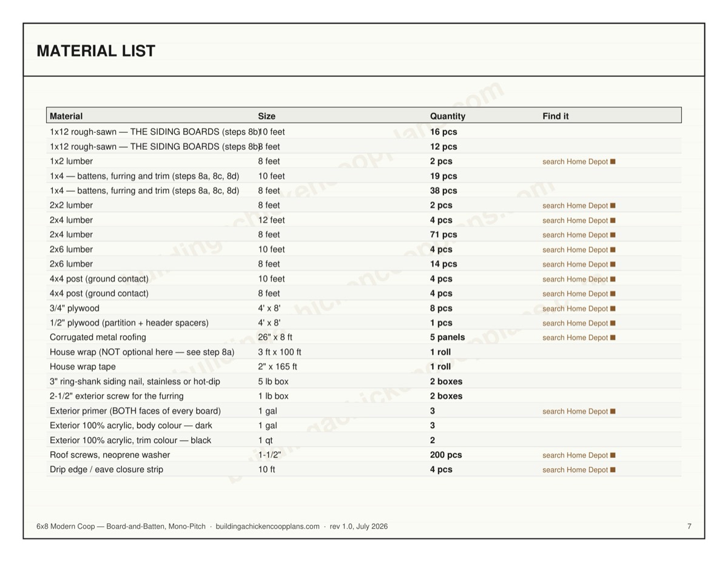Select the 19 pcs quantity cell

443,176
